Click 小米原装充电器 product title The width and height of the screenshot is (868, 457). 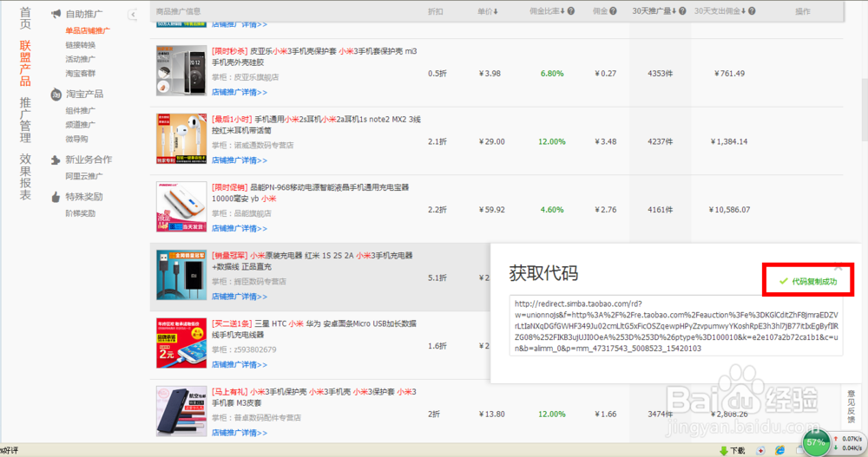point(312,261)
